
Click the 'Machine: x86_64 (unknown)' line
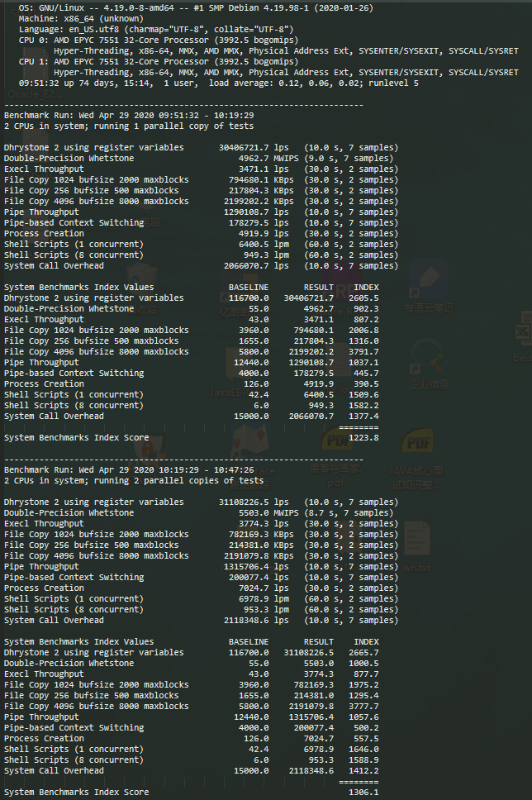[x=81, y=19]
